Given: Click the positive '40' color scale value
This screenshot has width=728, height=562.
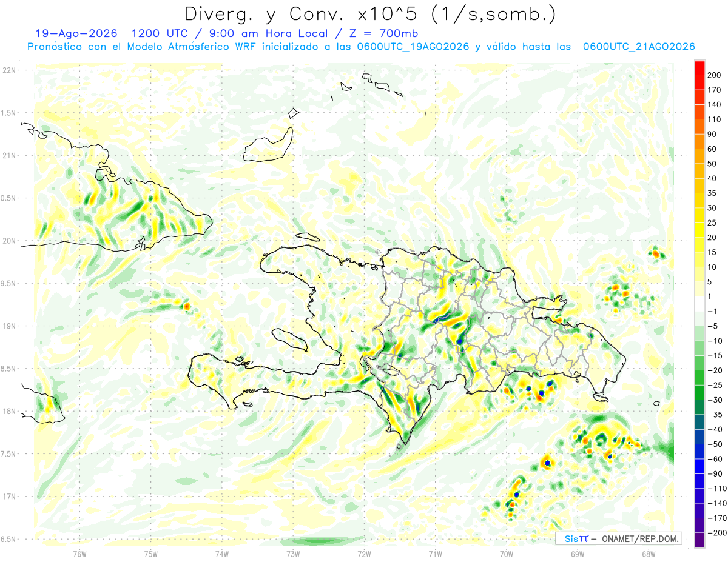Looking at the screenshot, I should coord(712,178).
